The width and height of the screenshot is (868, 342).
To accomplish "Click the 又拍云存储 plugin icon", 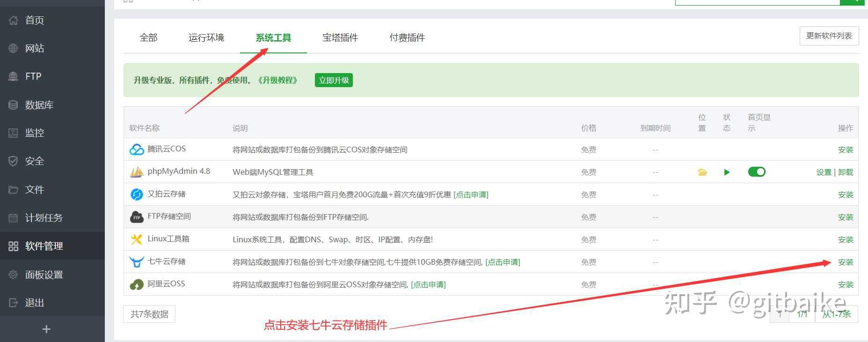I will [136, 194].
